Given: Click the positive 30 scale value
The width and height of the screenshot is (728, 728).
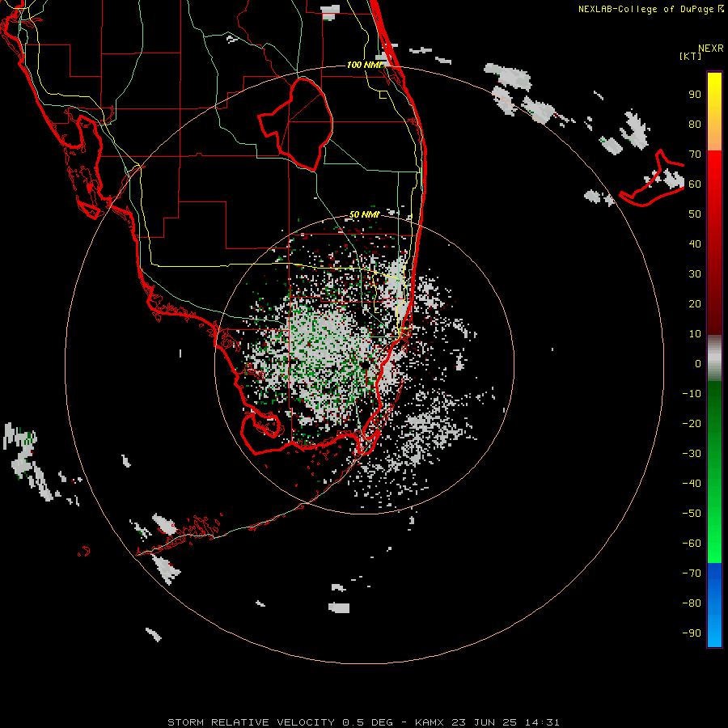Looking at the screenshot, I should point(695,274).
